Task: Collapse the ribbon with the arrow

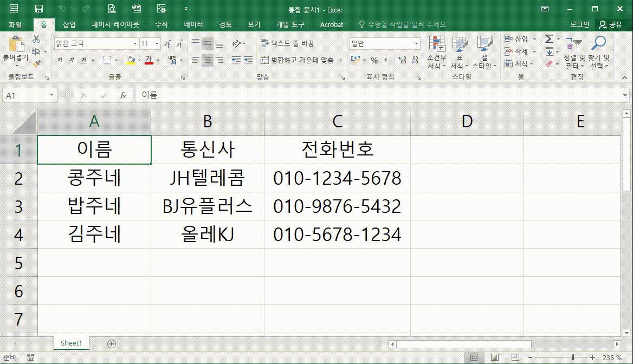Action: [x=624, y=77]
